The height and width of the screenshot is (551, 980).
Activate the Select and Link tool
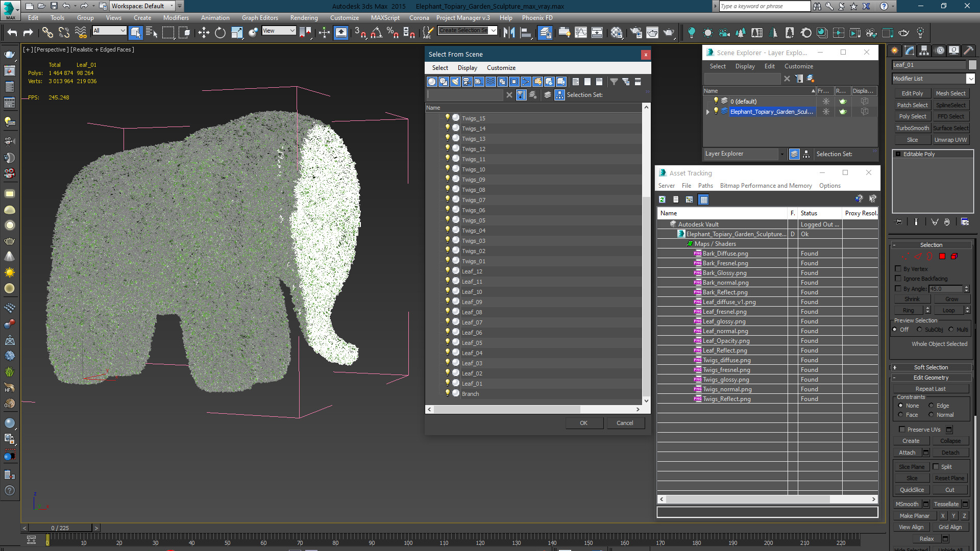(x=47, y=33)
